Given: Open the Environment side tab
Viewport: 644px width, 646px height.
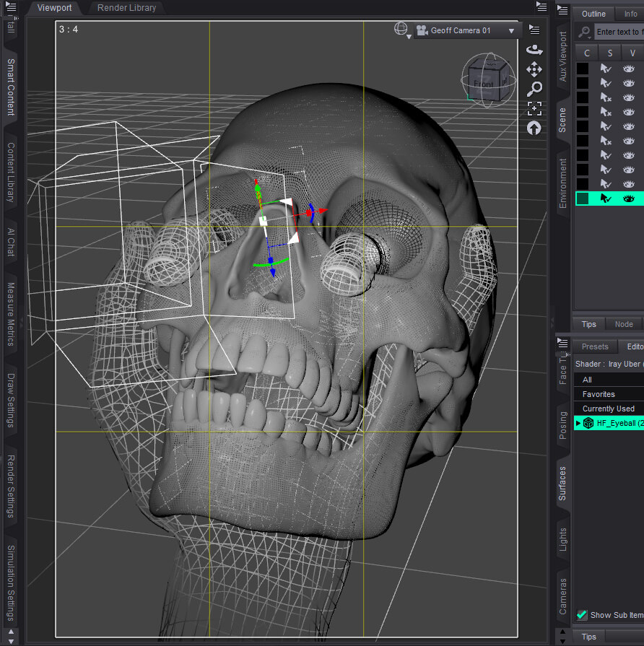Looking at the screenshot, I should [x=563, y=183].
